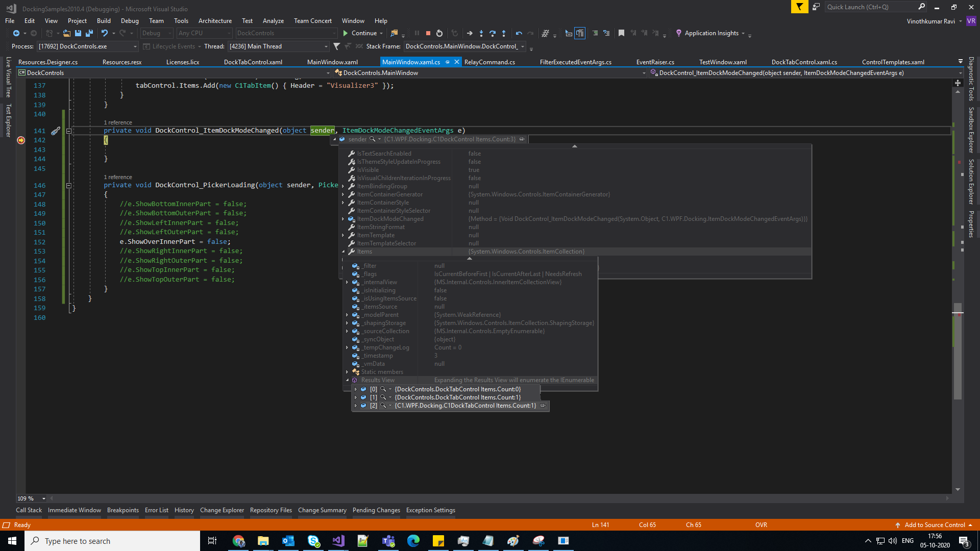
Task: Open the Process dropdown DockControls.exe
Action: point(88,46)
